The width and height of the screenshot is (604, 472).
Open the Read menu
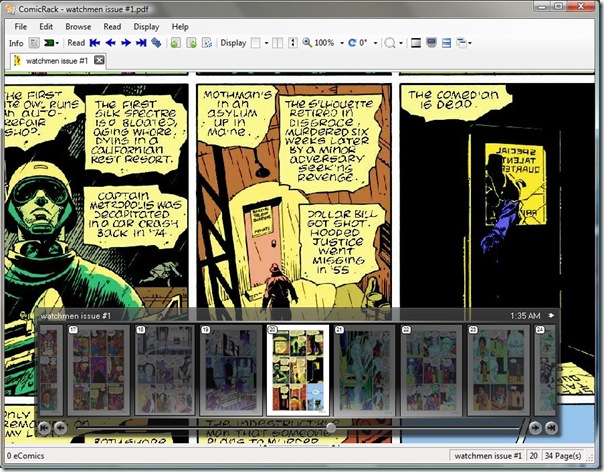point(112,27)
